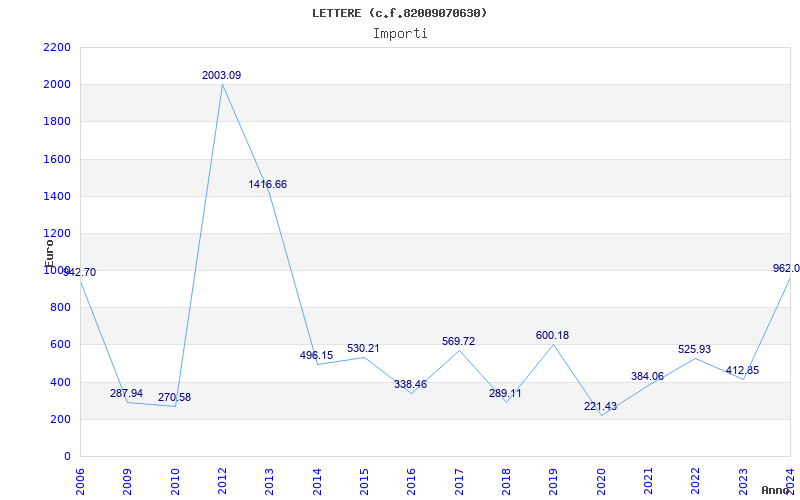Click the 384.06 data label
800x500 pixels.
tap(647, 377)
